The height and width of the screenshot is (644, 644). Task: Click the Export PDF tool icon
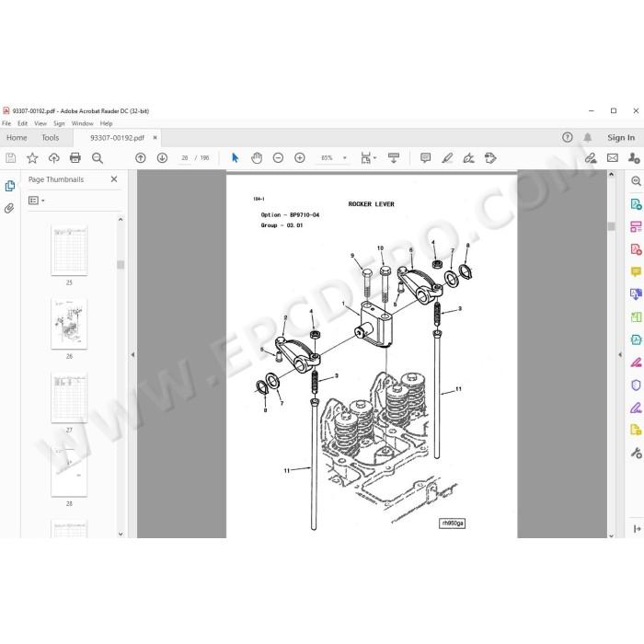636,204
